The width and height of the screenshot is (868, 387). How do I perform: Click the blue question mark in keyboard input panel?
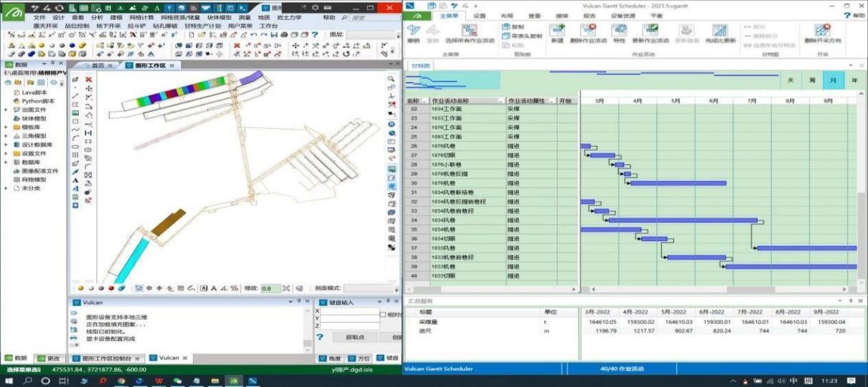click(x=320, y=337)
